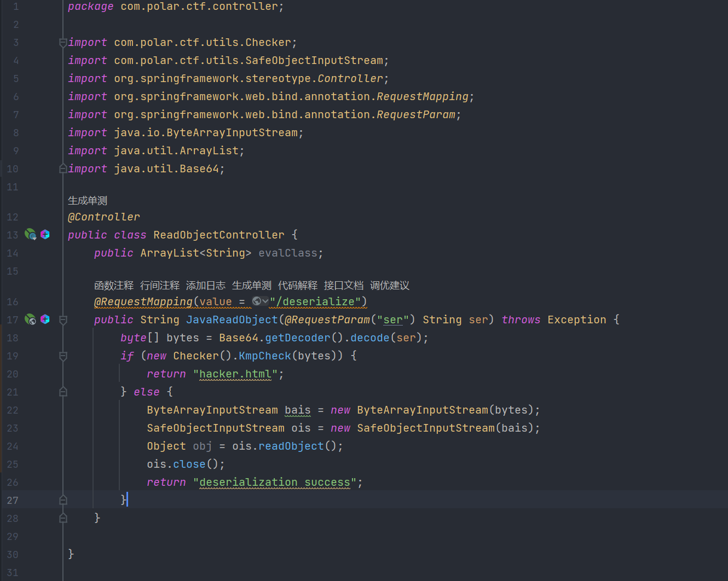728x581 pixels.
Task: Click line number 30 in the gutter
Action: 13,555
